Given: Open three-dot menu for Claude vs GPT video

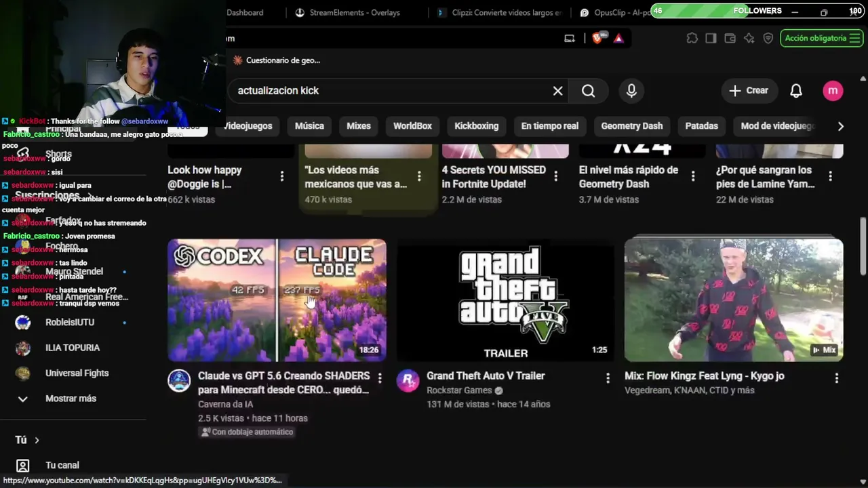Looking at the screenshot, I should [x=380, y=378].
